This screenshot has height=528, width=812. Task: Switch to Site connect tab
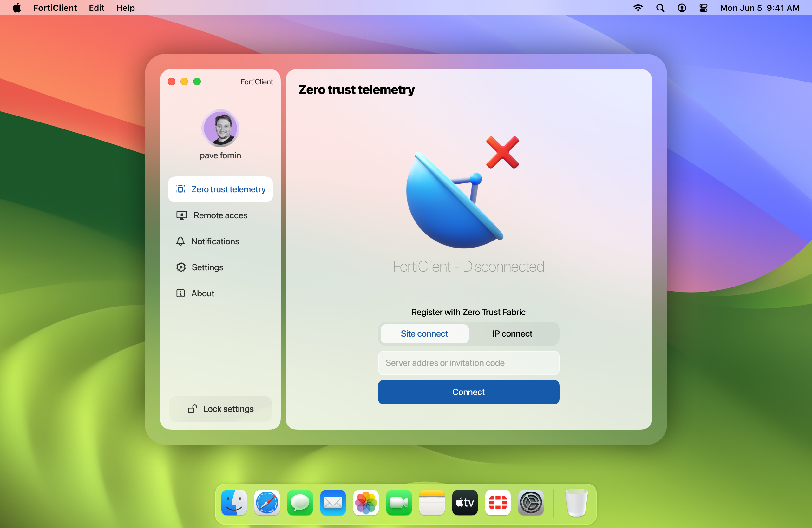(x=424, y=334)
